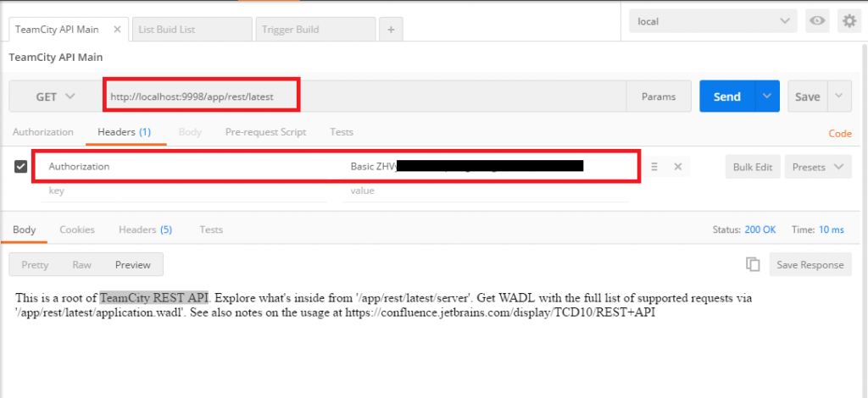Click the Authorization header key field
Screen dimensions: 868x398
[184, 166]
